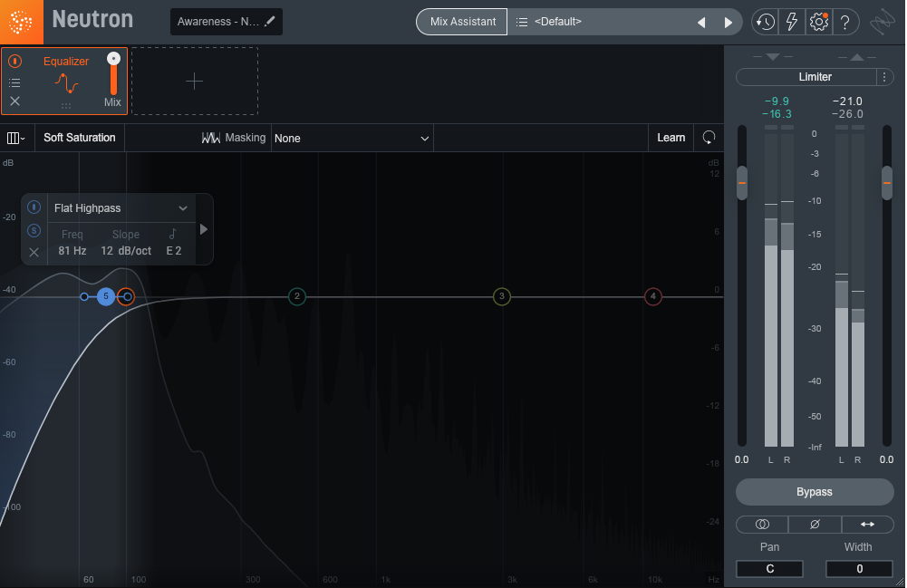Click the E 2 note value
Image resolution: width=907 pixels, height=588 pixels.
174,250
